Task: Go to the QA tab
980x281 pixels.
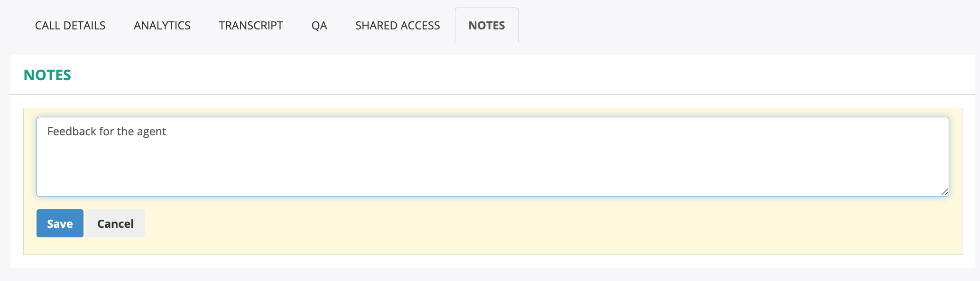Action: coord(319,26)
